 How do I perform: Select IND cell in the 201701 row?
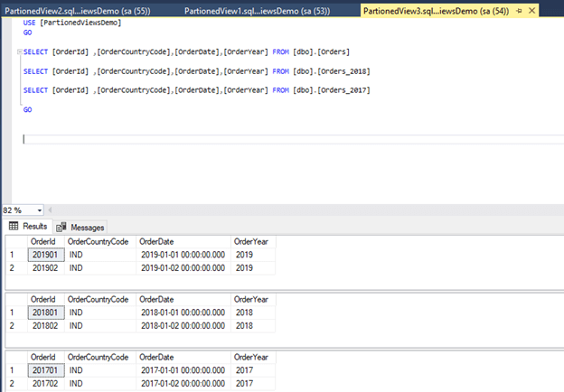click(x=100, y=370)
